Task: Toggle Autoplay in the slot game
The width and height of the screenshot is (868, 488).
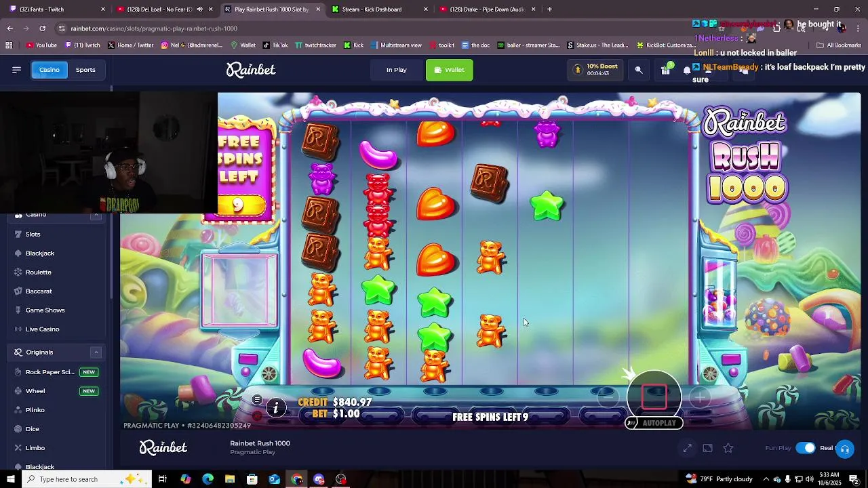Action: click(654, 423)
